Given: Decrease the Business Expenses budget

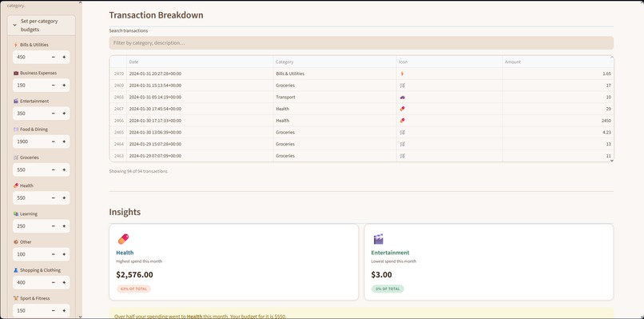Looking at the screenshot, I should [54, 85].
